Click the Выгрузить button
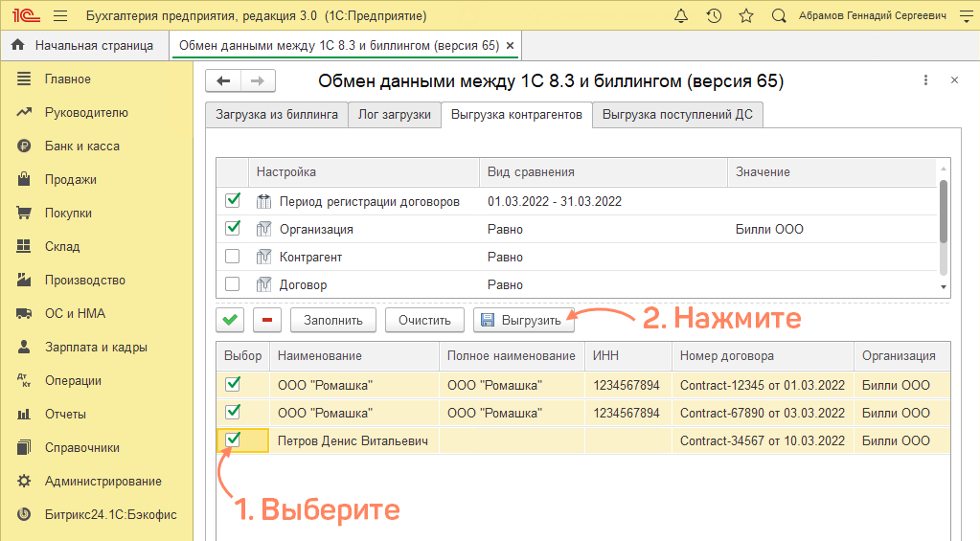 click(524, 320)
